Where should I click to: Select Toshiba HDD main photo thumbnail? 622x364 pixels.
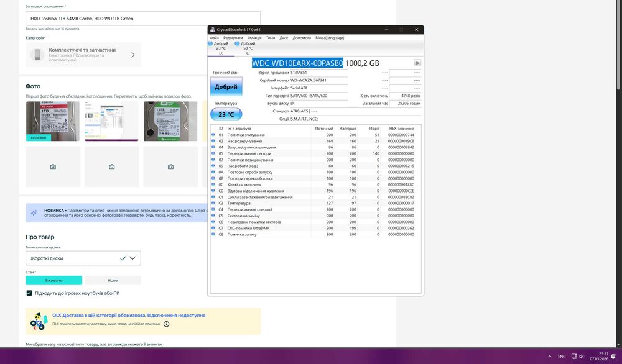(53, 121)
